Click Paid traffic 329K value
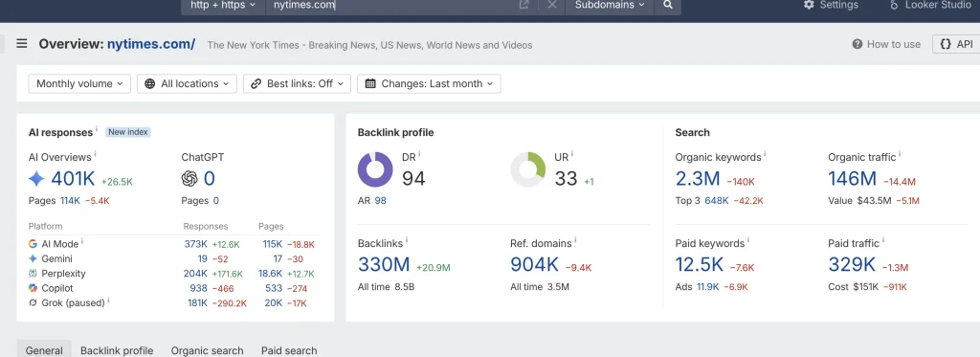 [x=852, y=264]
